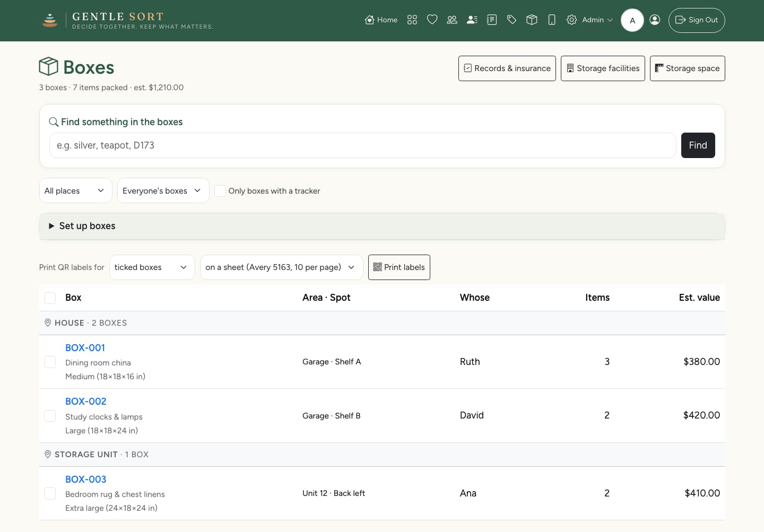The height and width of the screenshot is (532, 764).
Task: Open the All places dropdown
Action: pyautogui.click(x=76, y=190)
